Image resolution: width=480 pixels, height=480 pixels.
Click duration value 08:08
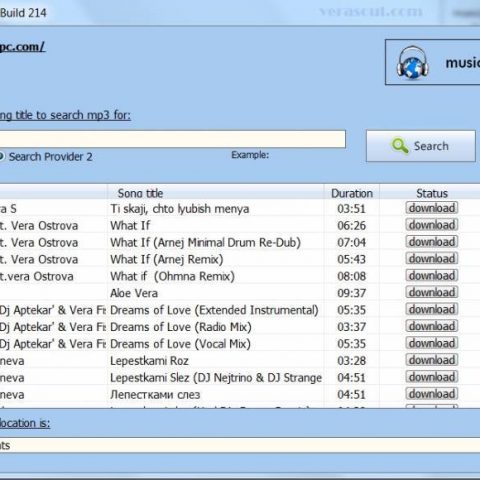352,276
